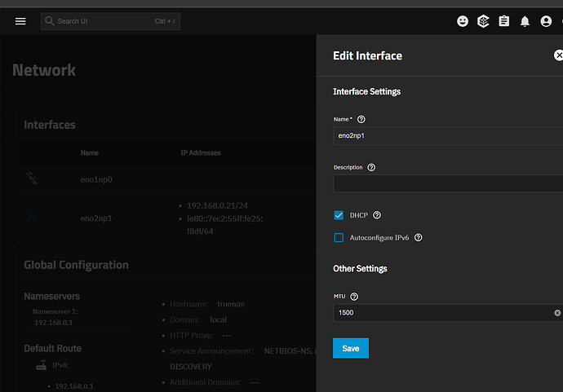Click the Save button
Screen dimensions: 563x392
[x=351, y=348]
